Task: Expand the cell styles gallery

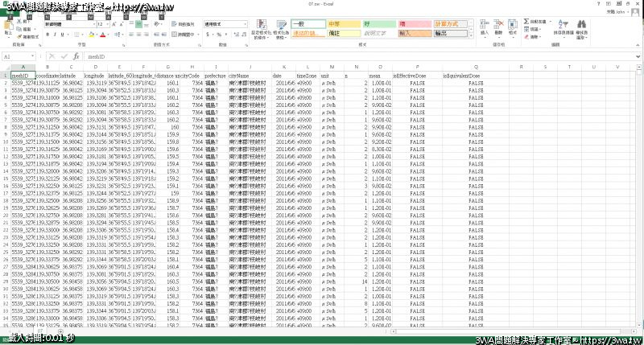Action: pos(471,35)
